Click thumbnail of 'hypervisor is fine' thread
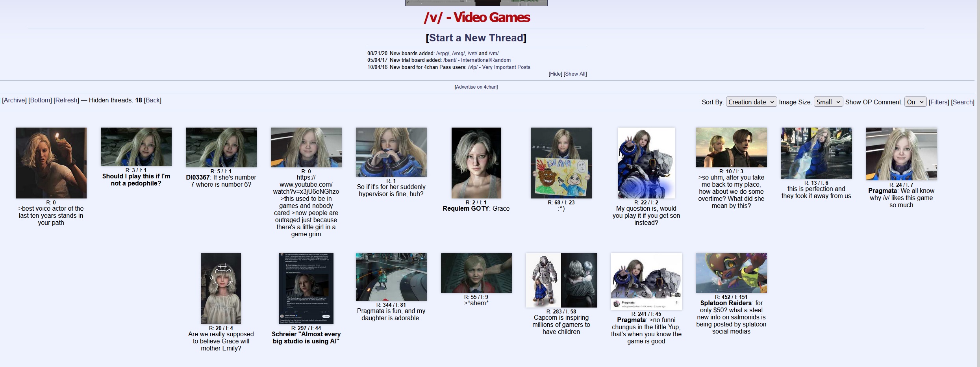This screenshot has width=980, height=367. click(391, 152)
